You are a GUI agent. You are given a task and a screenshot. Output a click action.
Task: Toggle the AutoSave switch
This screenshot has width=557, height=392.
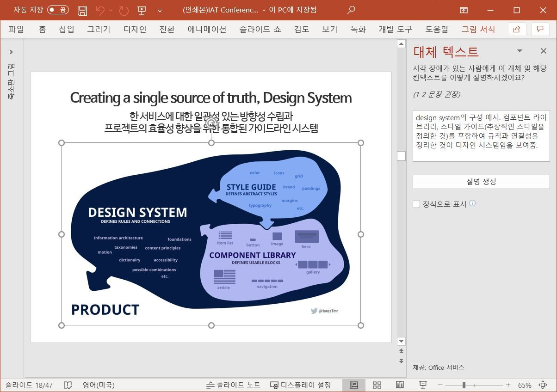click(58, 10)
